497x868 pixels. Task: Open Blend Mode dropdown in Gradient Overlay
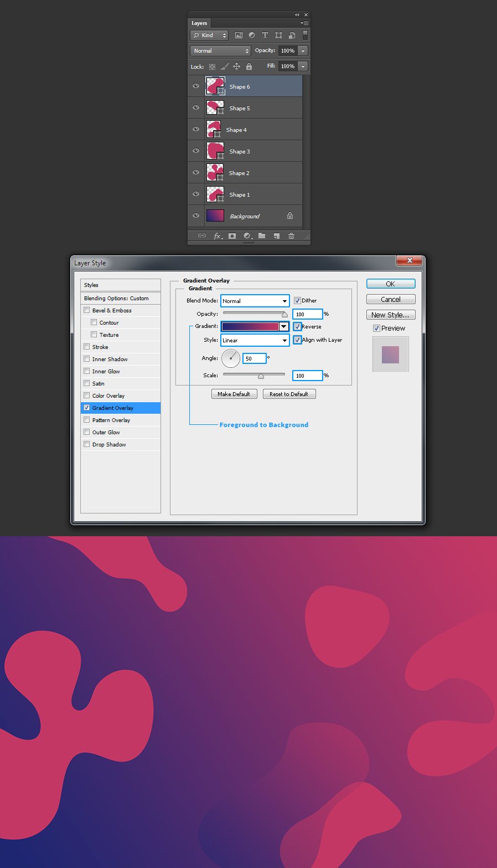click(255, 301)
